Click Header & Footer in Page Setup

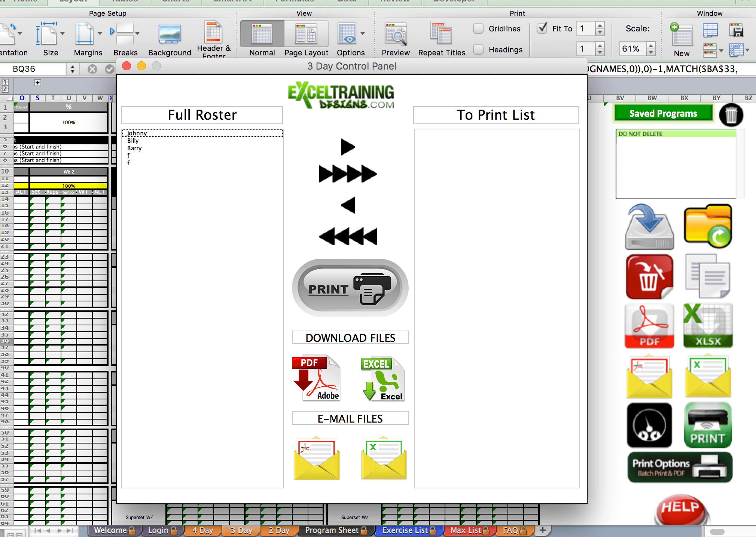click(x=214, y=40)
